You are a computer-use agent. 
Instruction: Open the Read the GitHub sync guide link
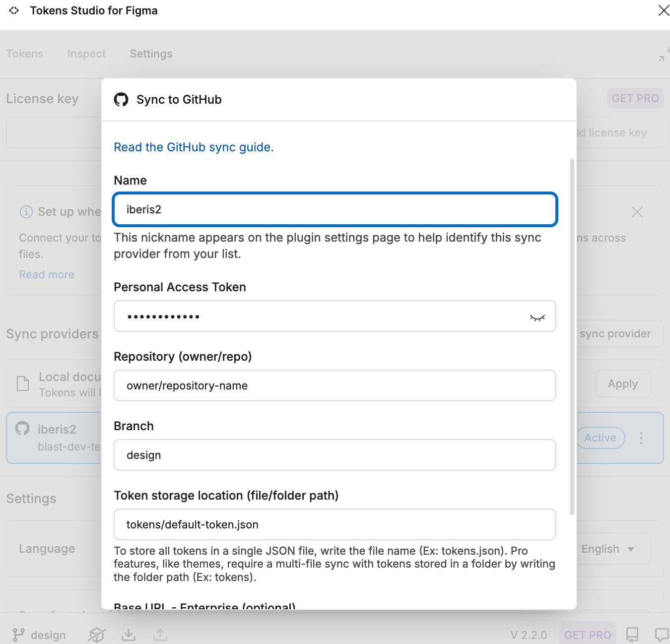click(194, 147)
